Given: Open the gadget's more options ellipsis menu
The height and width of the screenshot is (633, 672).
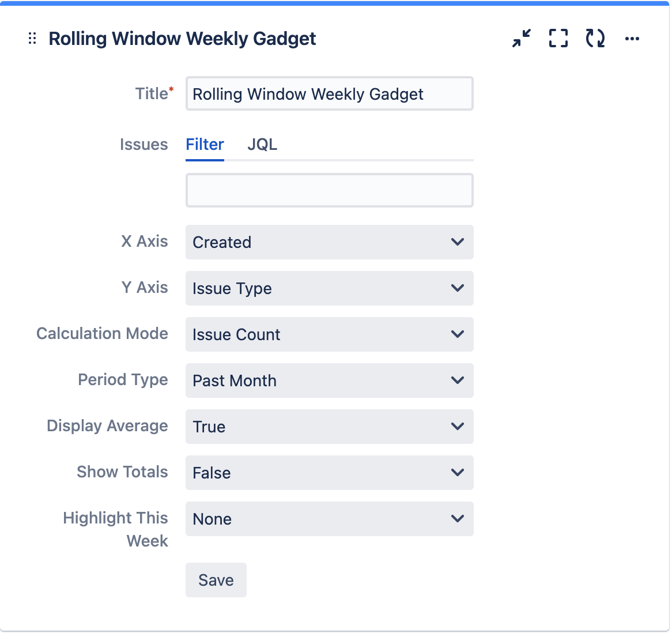Looking at the screenshot, I should (x=632, y=39).
